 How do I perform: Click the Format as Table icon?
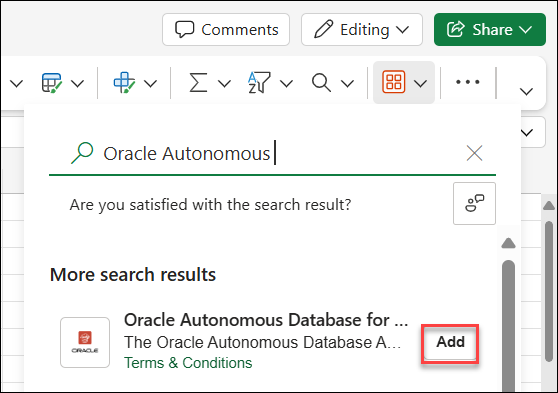click(52, 83)
